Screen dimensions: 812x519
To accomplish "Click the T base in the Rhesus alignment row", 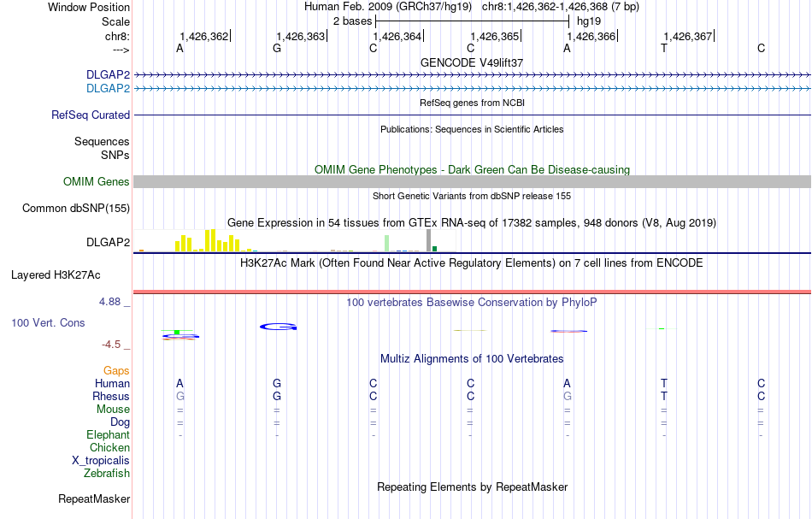I will (664, 396).
